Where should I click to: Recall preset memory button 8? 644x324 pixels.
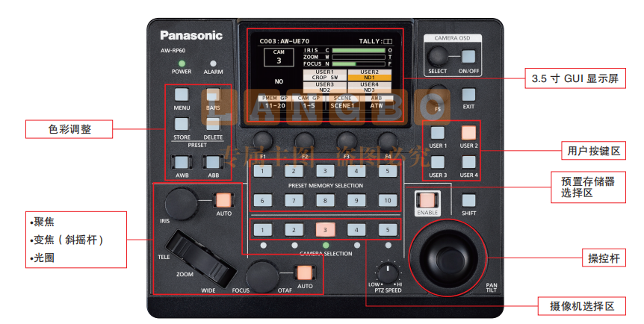[325, 200]
